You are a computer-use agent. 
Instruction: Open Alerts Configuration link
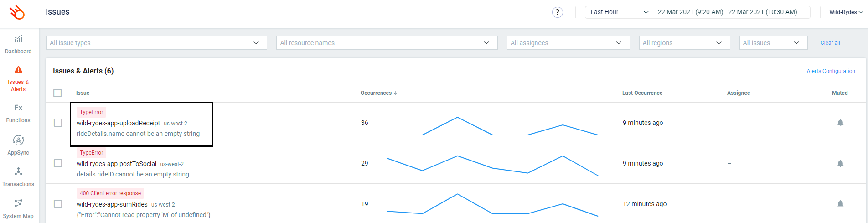coord(831,71)
